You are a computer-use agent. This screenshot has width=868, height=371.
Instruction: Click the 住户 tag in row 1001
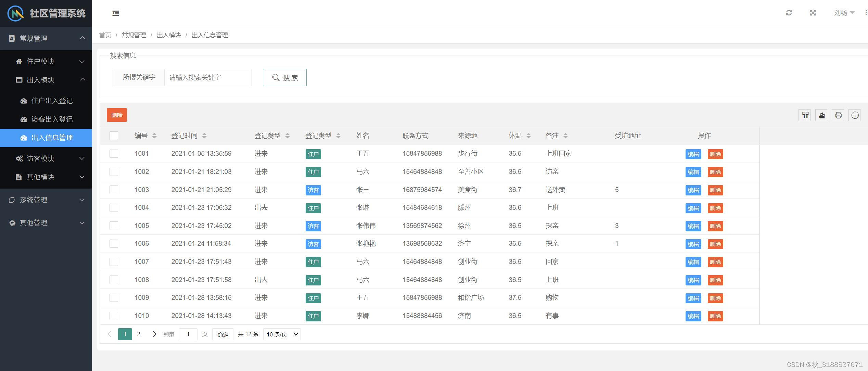[313, 154]
